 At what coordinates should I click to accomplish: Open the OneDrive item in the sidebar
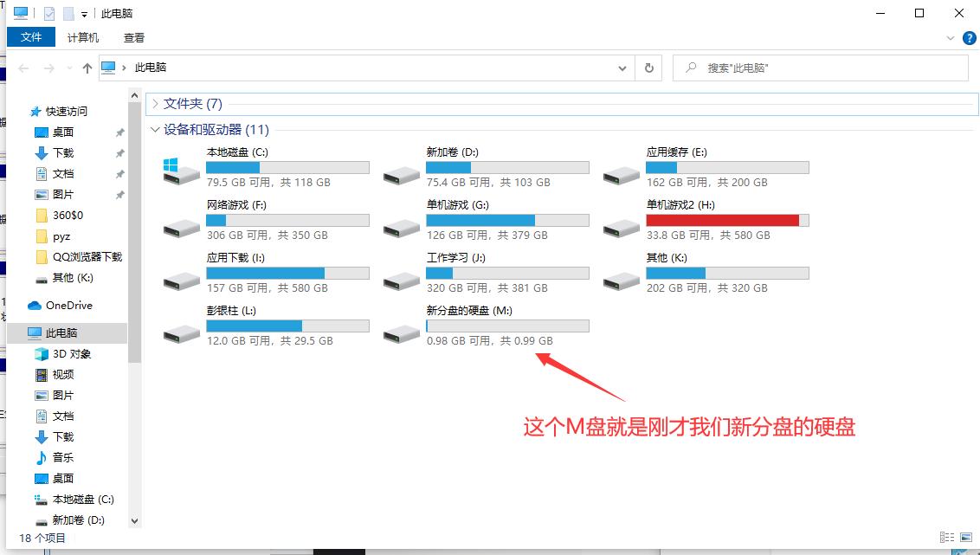68,305
